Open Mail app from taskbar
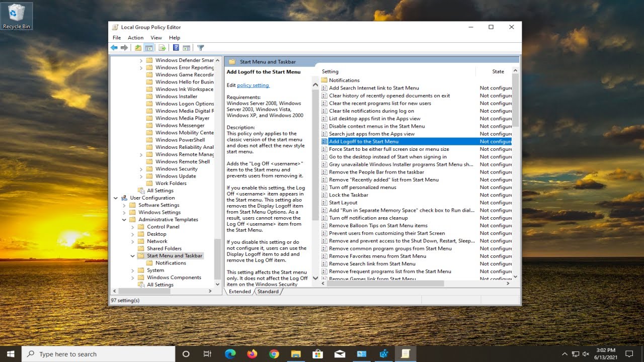 click(x=340, y=354)
